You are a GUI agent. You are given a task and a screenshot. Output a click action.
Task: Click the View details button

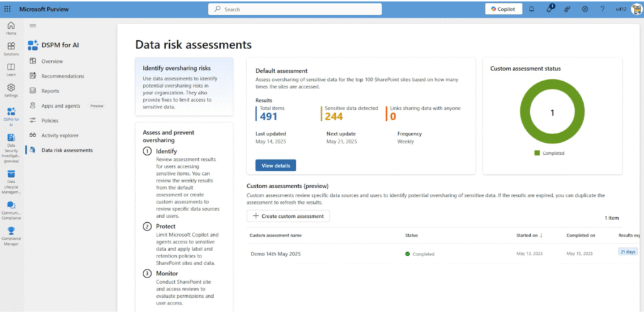[275, 165]
